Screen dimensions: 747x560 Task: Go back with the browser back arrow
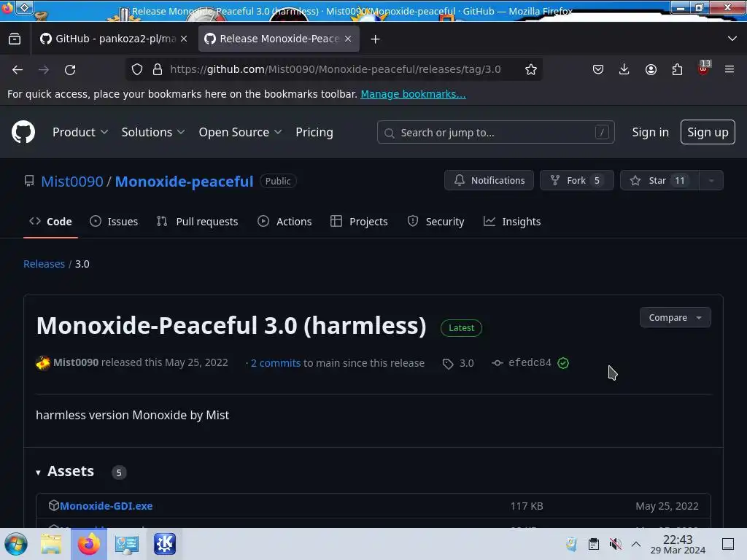point(18,69)
